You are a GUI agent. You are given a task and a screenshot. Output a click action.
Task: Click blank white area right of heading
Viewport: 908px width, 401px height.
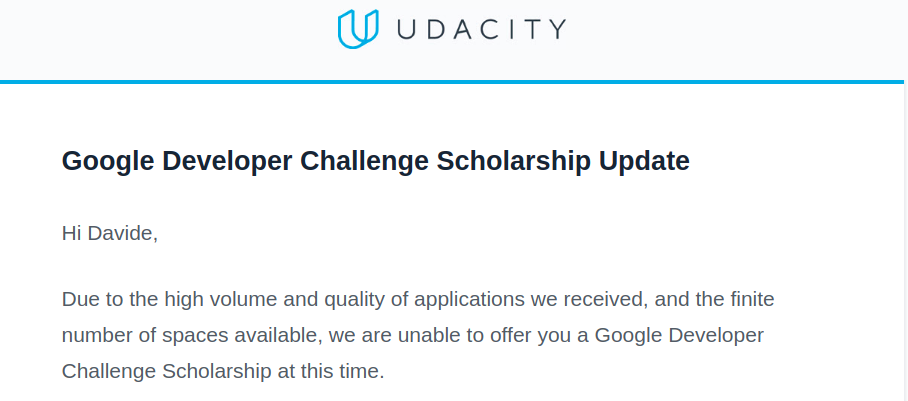coord(800,161)
